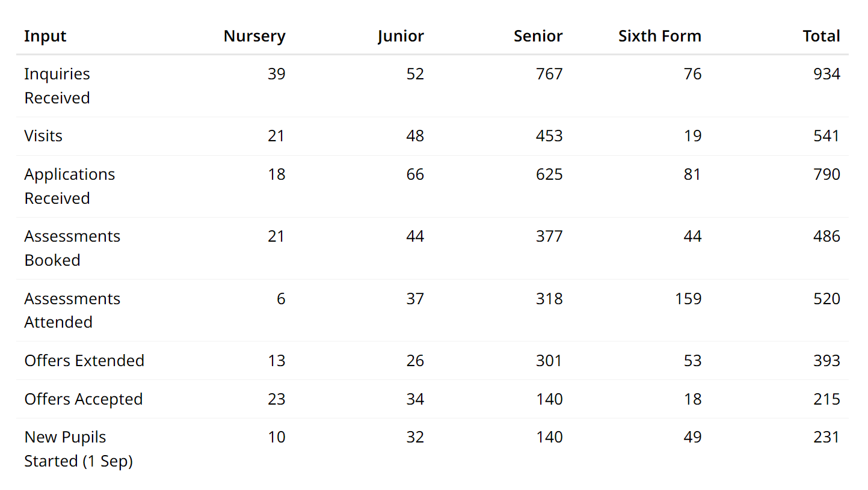
Task: Select the Applications Received row label
Action: coord(69,186)
